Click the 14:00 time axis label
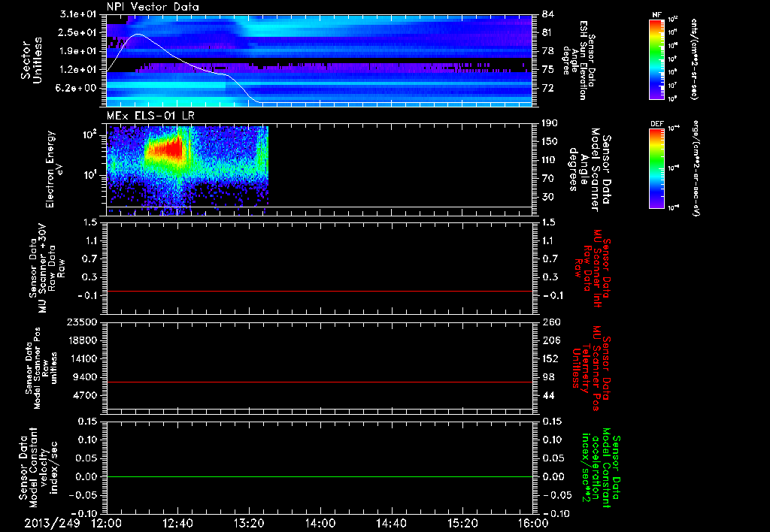 [320, 523]
